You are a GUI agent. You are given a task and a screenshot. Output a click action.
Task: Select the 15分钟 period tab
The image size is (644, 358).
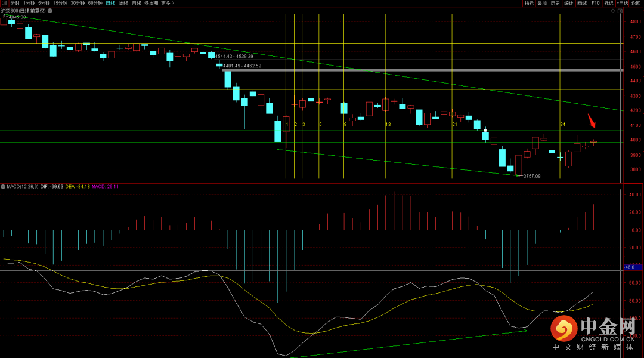tap(60, 3)
